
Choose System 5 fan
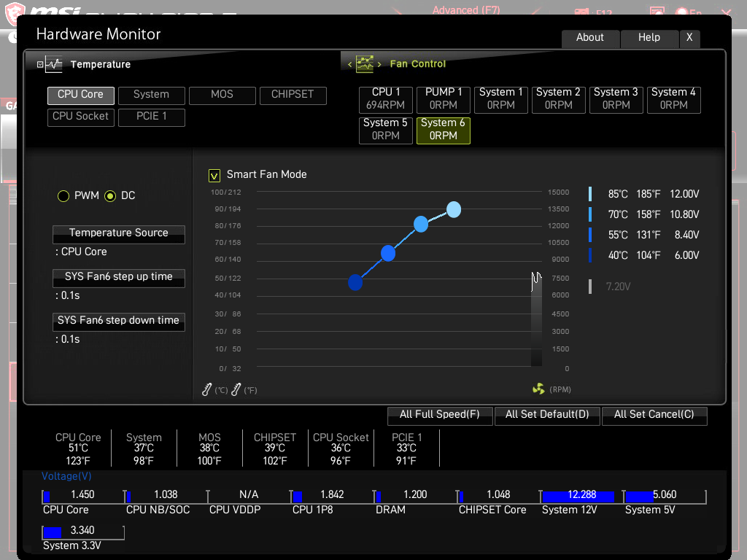[x=386, y=130]
